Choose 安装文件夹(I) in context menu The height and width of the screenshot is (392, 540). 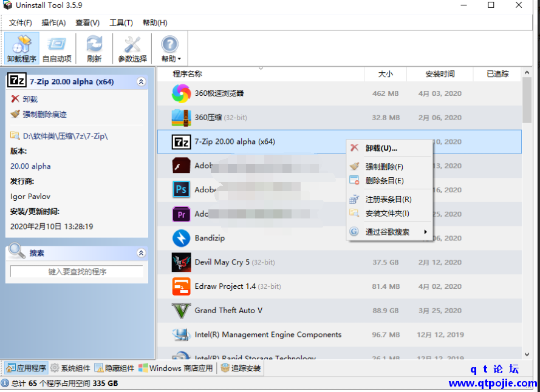(389, 214)
